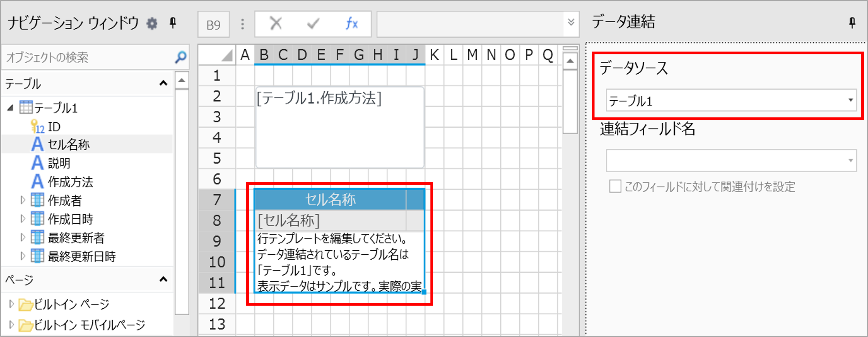This screenshot has width=868, height=337.
Task: Expand the ビルトイン ページ folder
Action: click(x=11, y=304)
